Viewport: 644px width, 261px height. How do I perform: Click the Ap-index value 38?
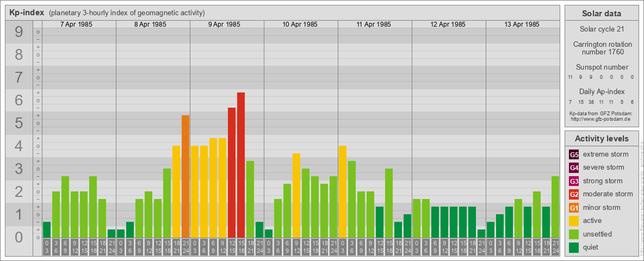coord(591,102)
